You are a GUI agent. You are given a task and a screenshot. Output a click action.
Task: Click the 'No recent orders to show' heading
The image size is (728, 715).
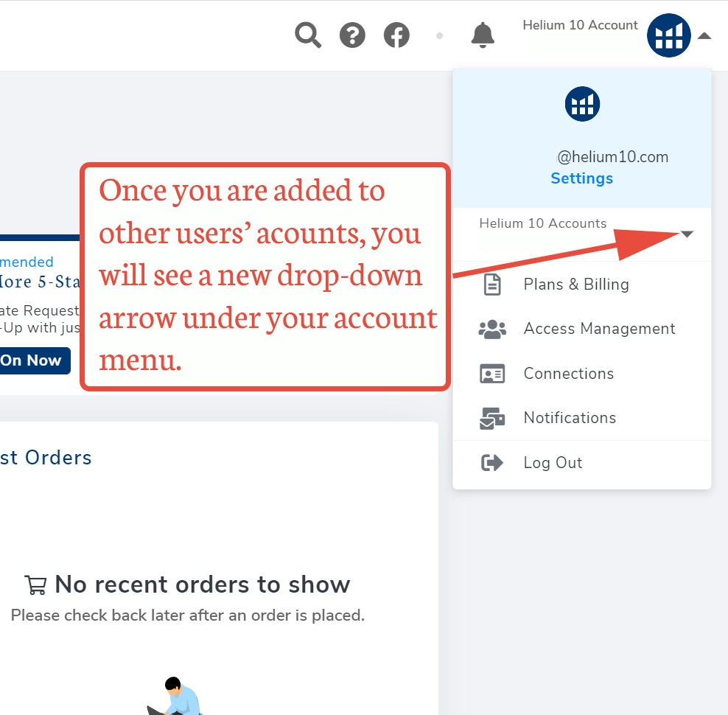pos(203,585)
